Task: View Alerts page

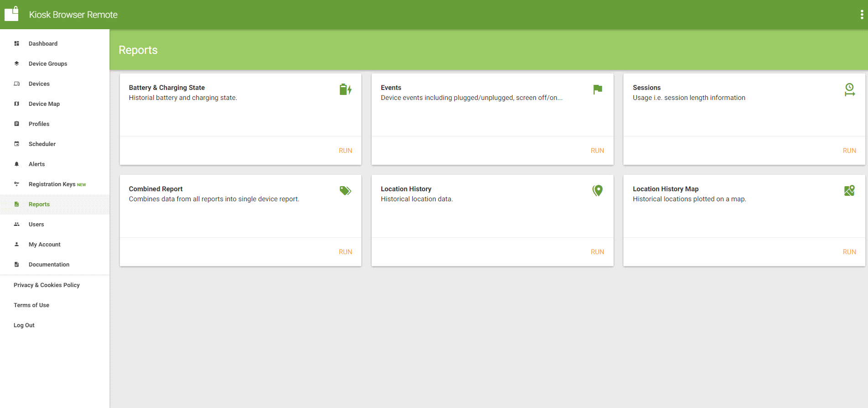Action: point(55,164)
